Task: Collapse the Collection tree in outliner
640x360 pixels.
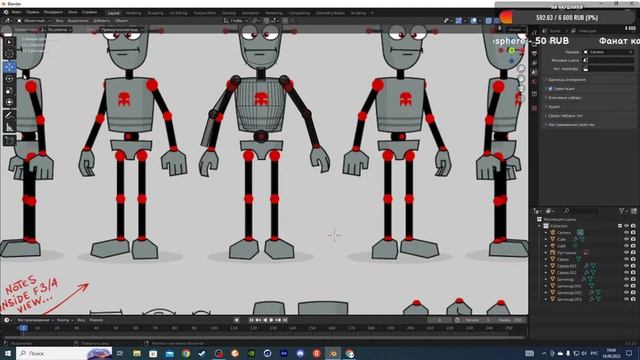Action: [540, 226]
